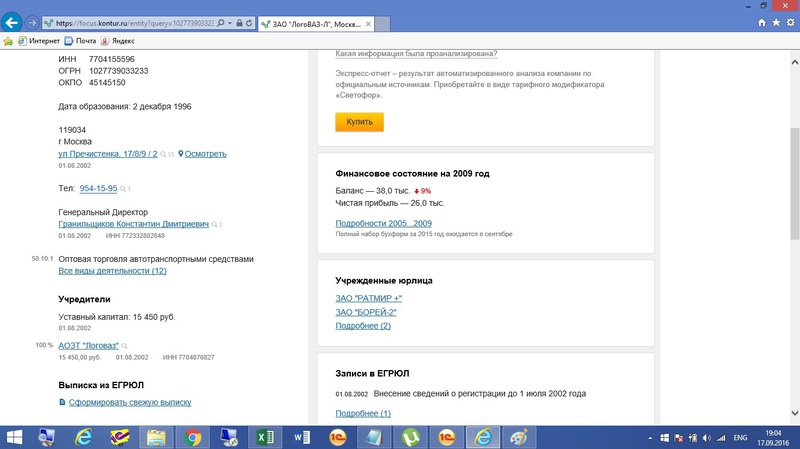Viewport: 800px width, 449px height.
Task: Close the ЗАО "ЛогоВАЗ-Л" tab
Action: pos(368,24)
